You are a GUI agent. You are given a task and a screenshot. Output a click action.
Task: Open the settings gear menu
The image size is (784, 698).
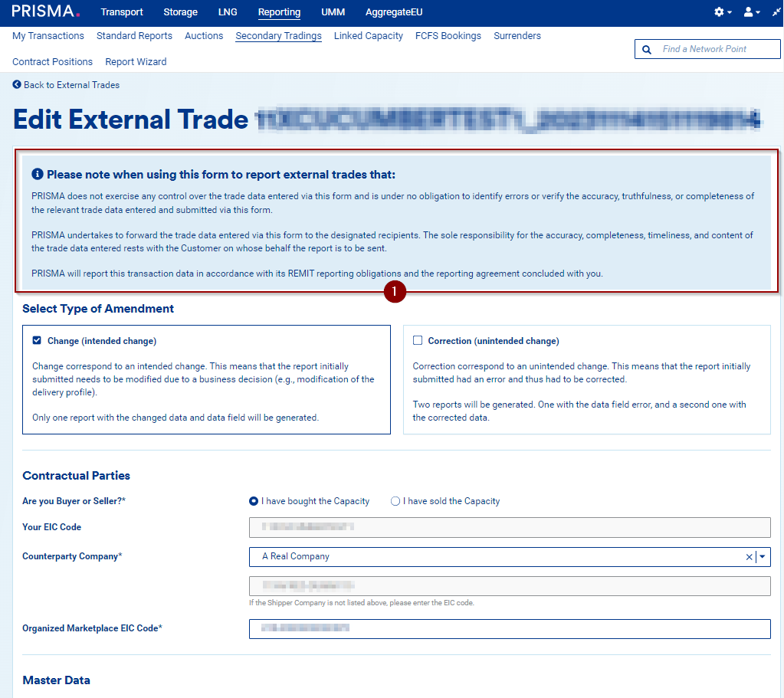pyautogui.click(x=719, y=12)
